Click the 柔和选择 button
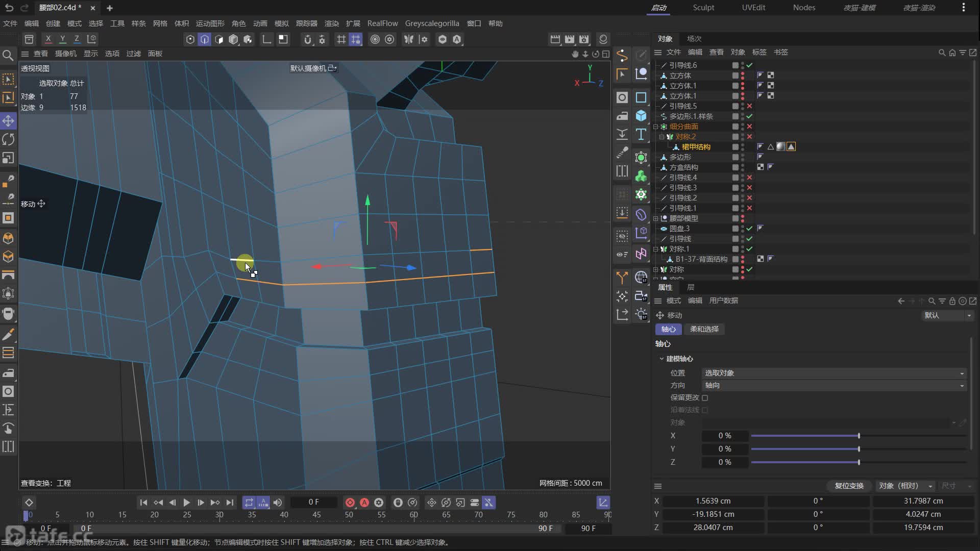Viewport: 980px width, 551px height. (704, 329)
